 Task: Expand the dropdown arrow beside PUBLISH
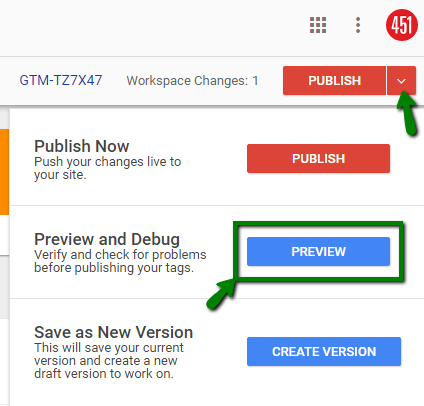click(401, 81)
